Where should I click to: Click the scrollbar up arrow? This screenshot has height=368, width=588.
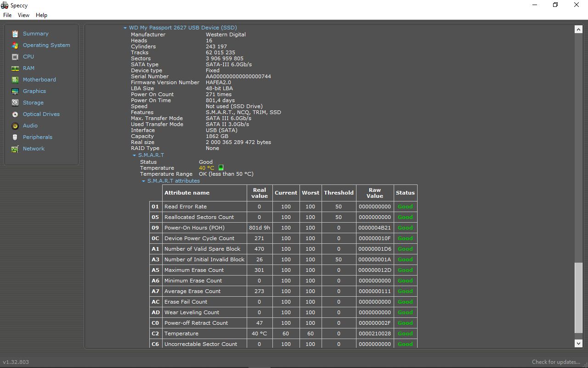[579, 29]
